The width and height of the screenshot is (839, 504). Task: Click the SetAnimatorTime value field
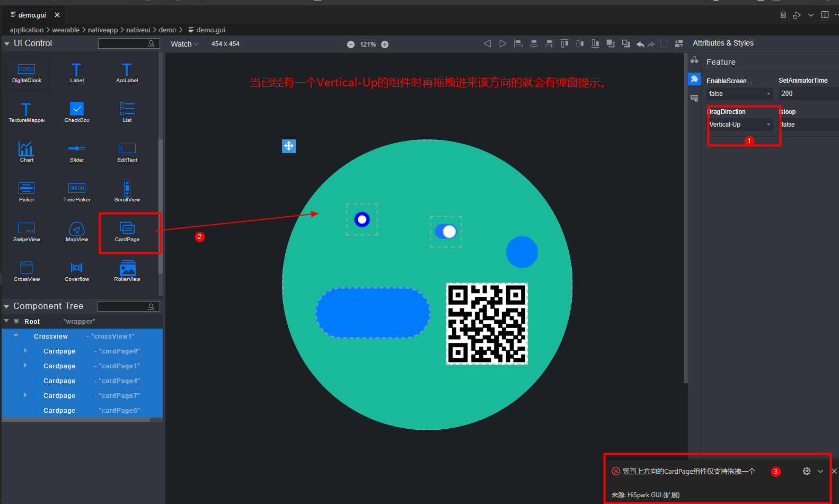point(807,94)
